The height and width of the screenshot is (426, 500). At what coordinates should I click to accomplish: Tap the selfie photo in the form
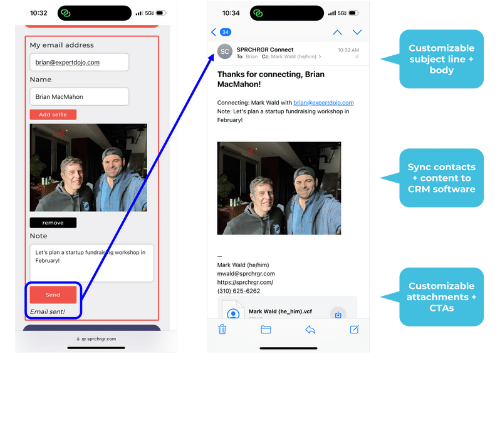click(88, 168)
